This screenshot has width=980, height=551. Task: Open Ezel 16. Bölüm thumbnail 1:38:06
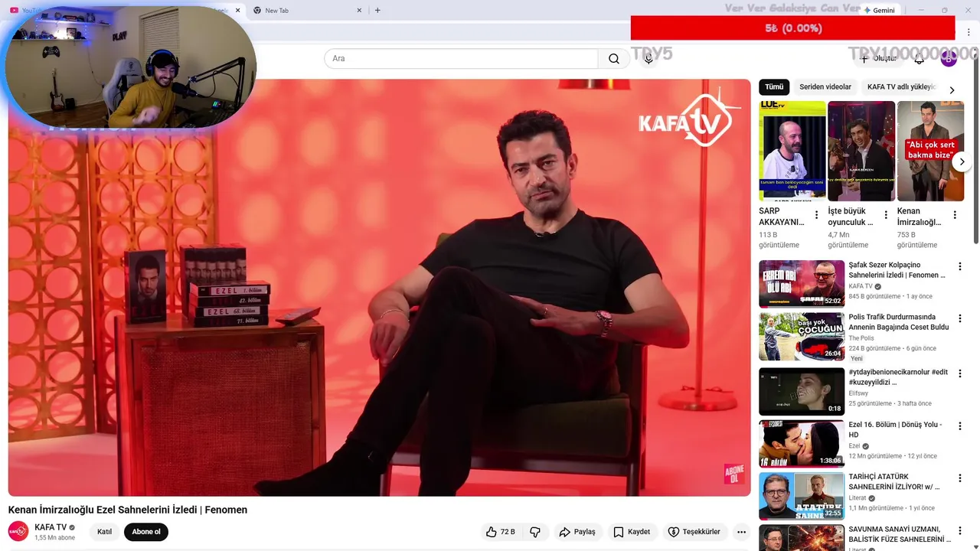[x=802, y=443]
